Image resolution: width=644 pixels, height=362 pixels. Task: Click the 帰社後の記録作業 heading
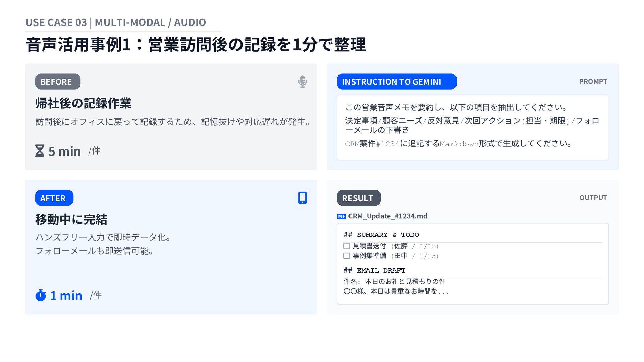[83, 103]
